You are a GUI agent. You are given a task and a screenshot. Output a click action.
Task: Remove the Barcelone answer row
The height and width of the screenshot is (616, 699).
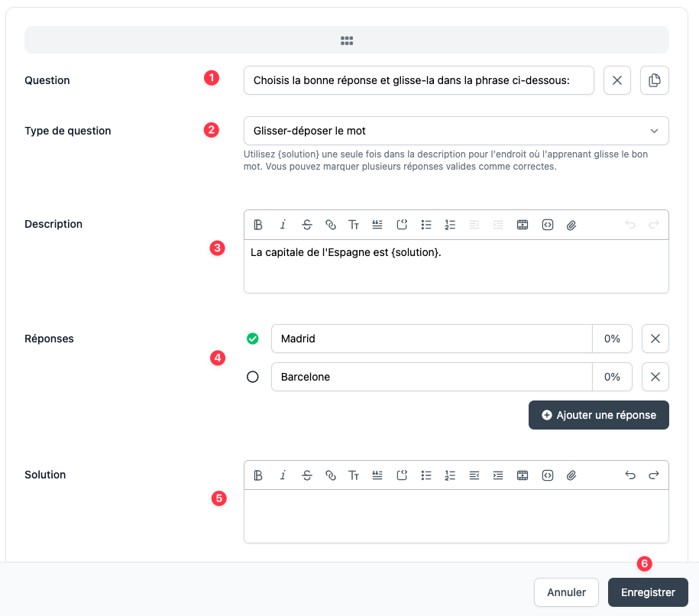point(655,377)
